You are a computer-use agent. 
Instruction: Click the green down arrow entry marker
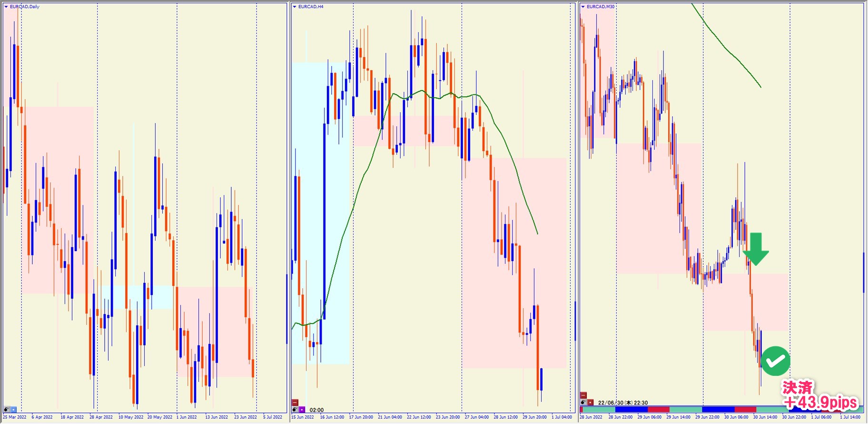[756, 249]
